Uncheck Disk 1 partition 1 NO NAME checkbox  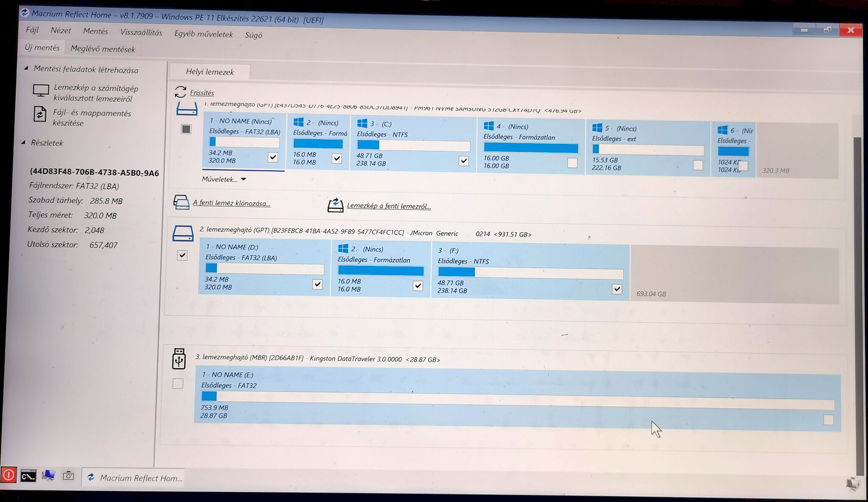point(273,157)
